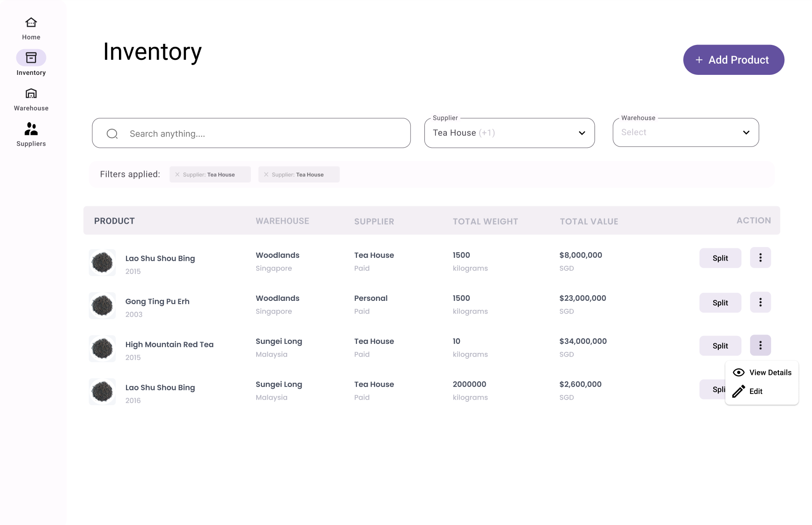Click the $34,000,000 total value
Viewport: 812px width, 525px height.
click(583, 341)
